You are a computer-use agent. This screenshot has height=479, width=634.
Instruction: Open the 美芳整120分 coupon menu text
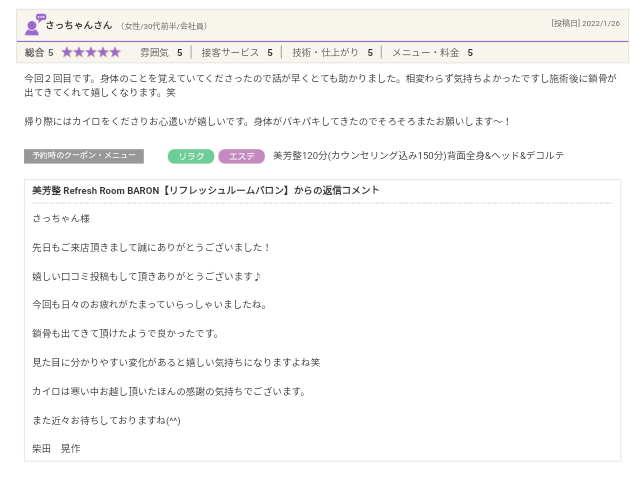coord(418,156)
